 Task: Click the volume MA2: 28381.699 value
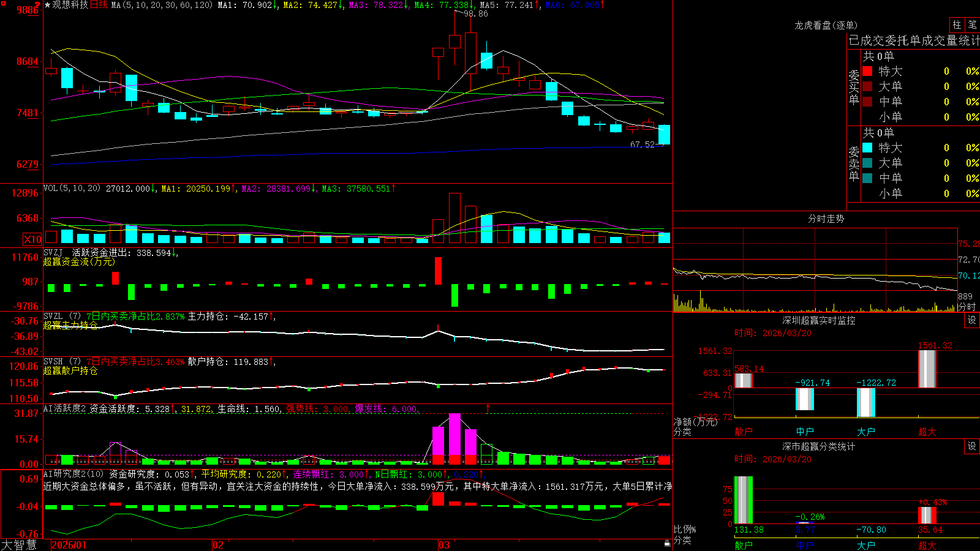(x=279, y=189)
